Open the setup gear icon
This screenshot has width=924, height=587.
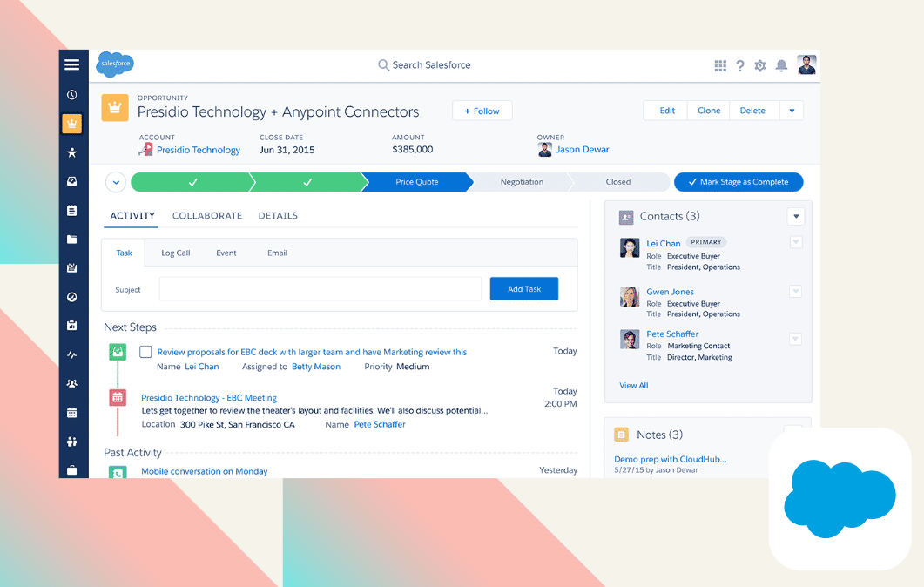pyautogui.click(x=760, y=65)
